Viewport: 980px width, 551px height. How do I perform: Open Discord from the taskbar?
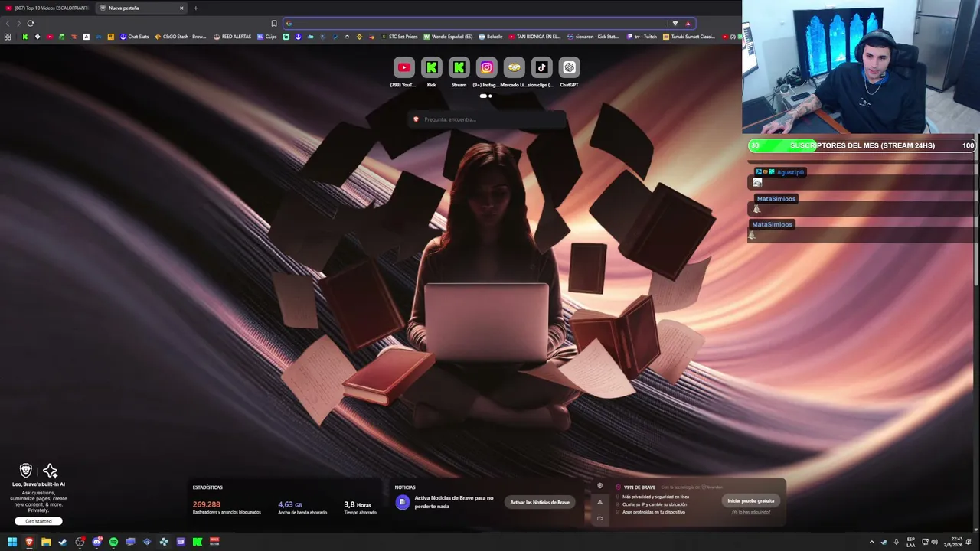(96, 542)
